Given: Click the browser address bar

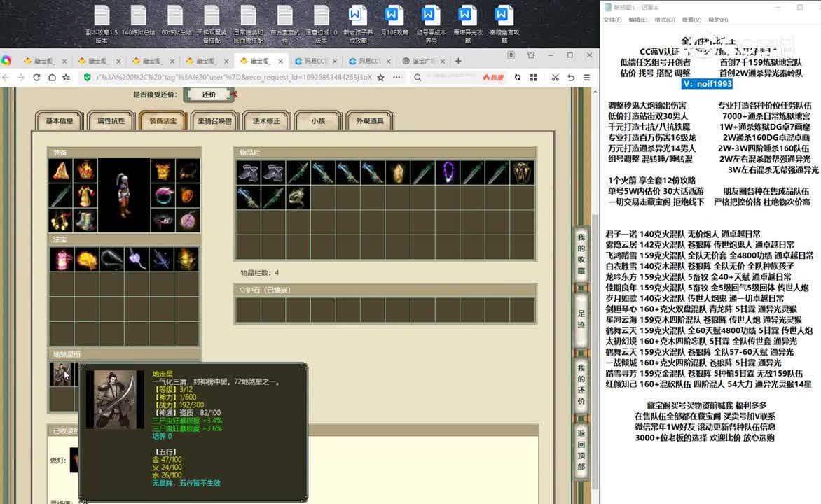Looking at the screenshot, I should pos(233,78).
